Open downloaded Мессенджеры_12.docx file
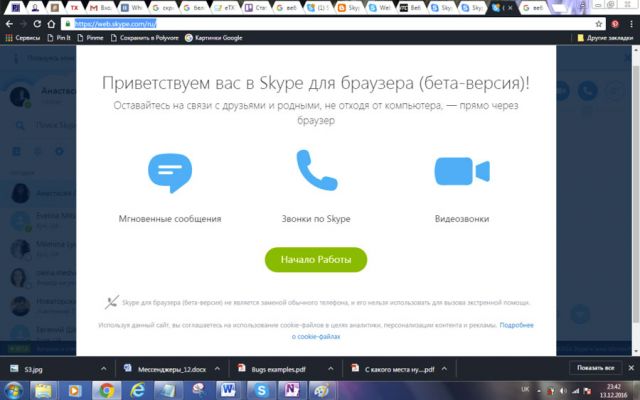 167,369
